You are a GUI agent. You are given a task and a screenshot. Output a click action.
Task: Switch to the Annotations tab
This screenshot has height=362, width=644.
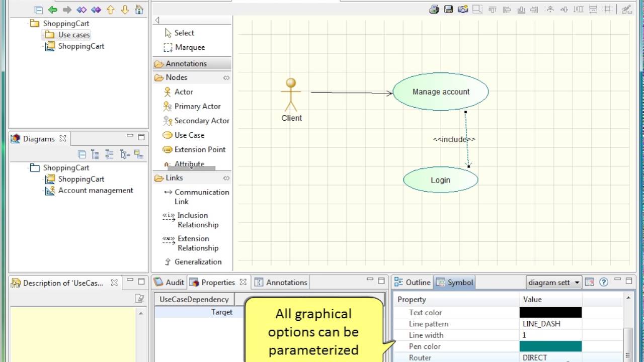[x=281, y=283]
